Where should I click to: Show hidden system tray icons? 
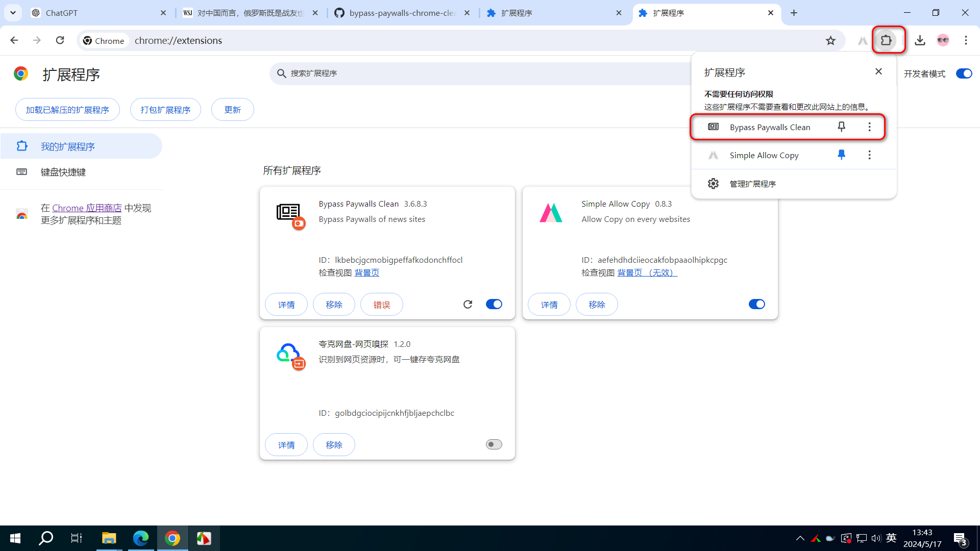point(800,538)
